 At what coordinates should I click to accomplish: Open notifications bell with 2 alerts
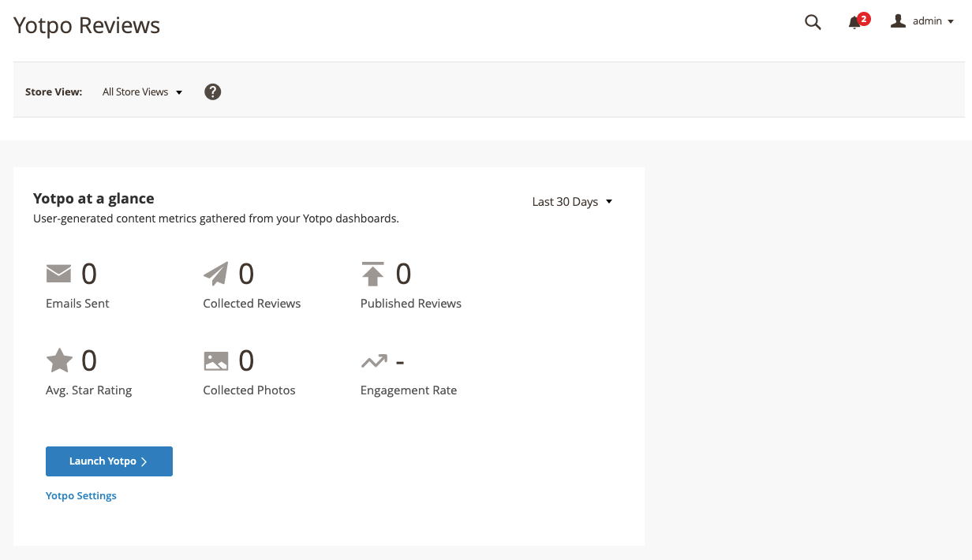pyautogui.click(x=858, y=21)
